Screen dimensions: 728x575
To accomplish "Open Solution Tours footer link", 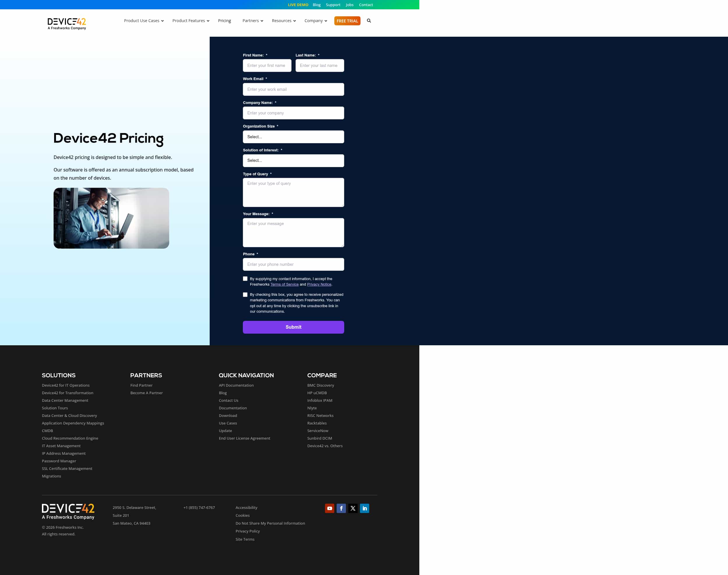I will 55,408.
